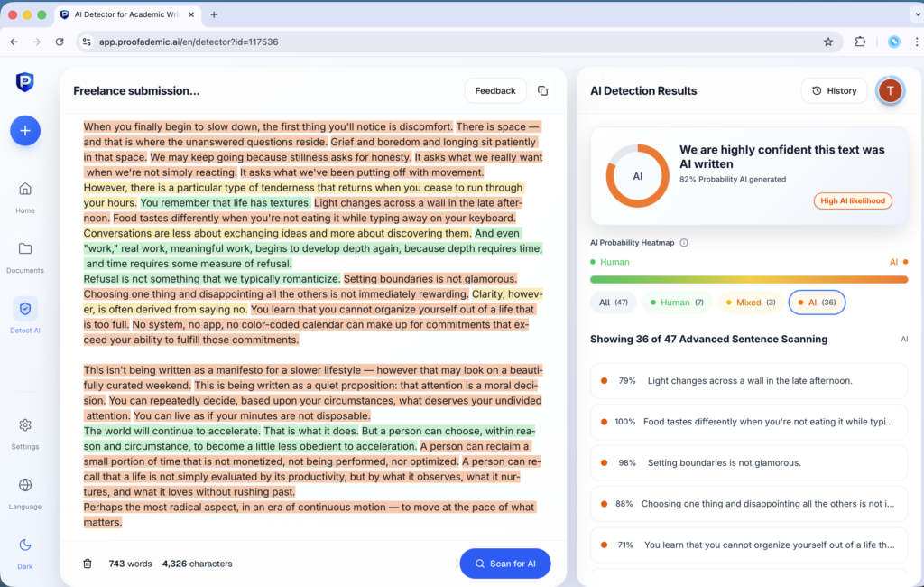Close the AI Detector browser tab

tap(191, 14)
